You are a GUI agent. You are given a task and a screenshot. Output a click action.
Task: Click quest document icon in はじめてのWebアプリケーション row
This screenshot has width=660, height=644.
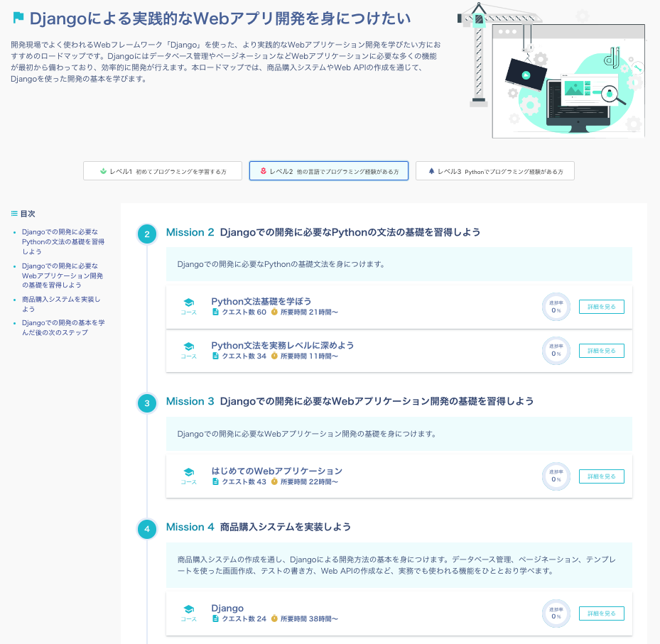(215, 481)
